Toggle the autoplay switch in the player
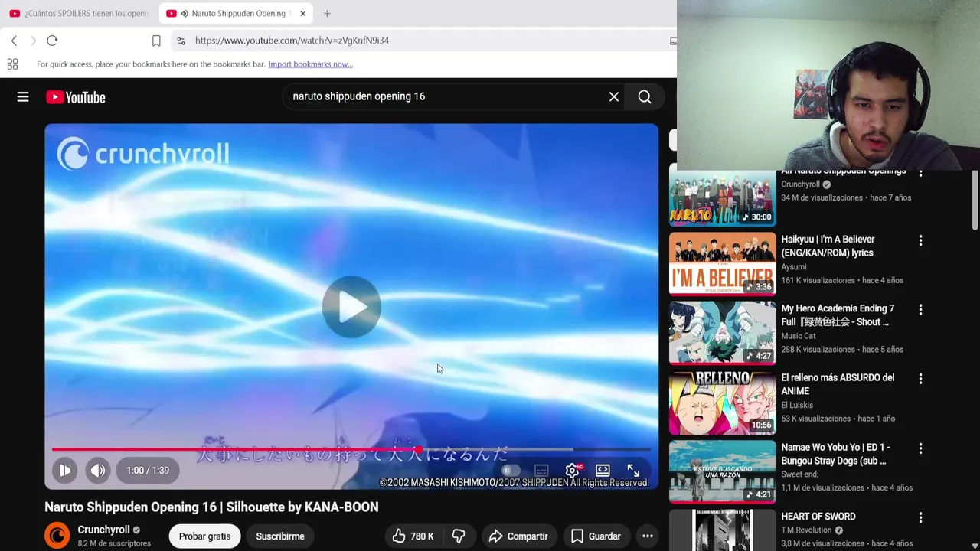 [511, 471]
